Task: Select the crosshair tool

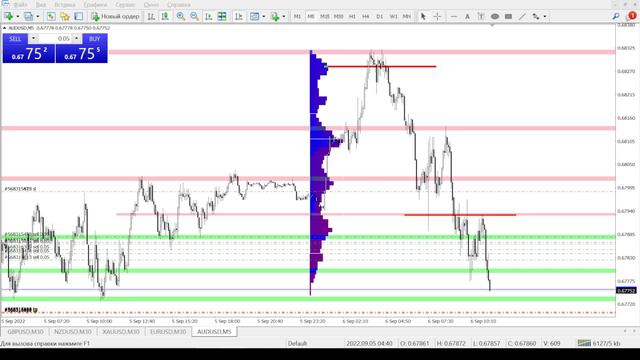Action: tap(437, 16)
